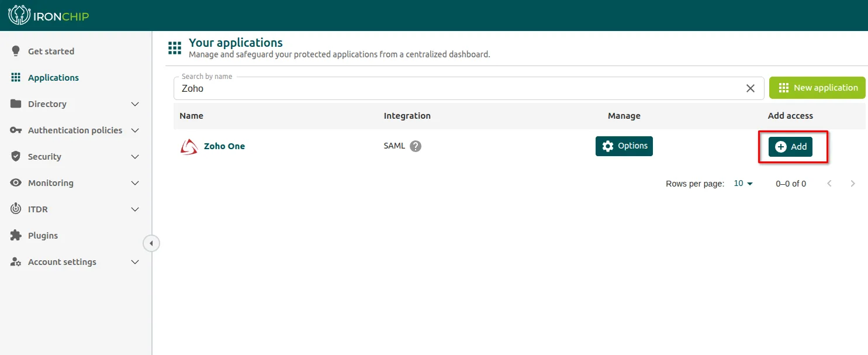Click the Add access column header
This screenshot has height=355, width=868.
pyautogui.click(x=790, y=116)
